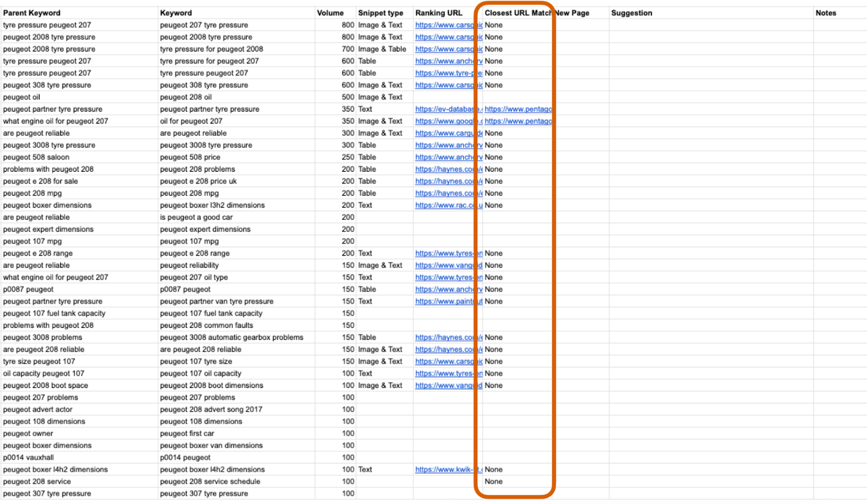Select cell 'is peugeot a good car'

(x=196, y=217)
